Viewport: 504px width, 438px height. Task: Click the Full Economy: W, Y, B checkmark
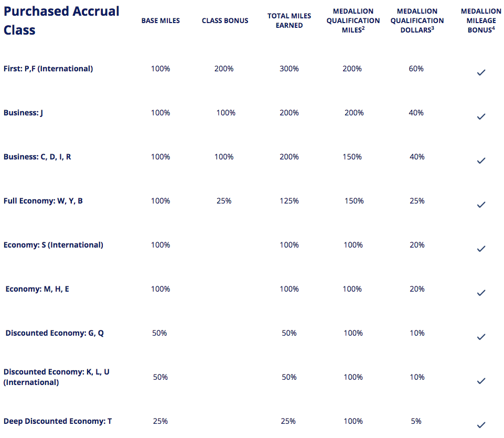[481, 205]
